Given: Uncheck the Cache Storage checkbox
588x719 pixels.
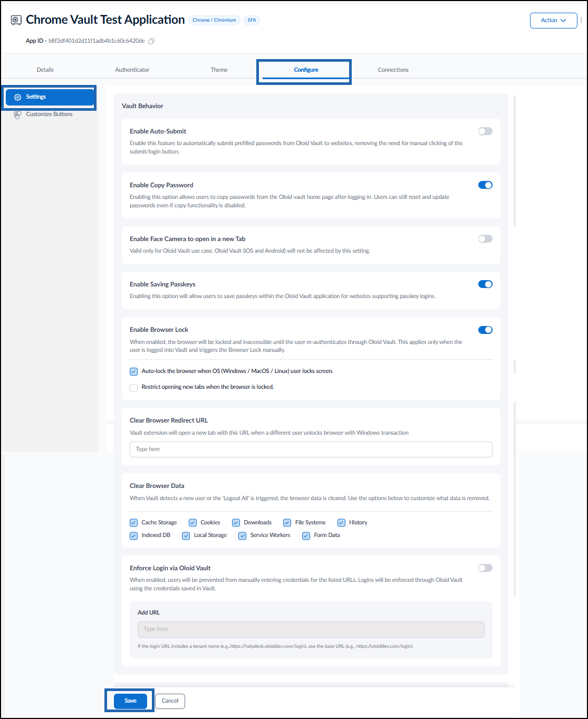Looking at the screenshot, I should (x=133, y=523).
